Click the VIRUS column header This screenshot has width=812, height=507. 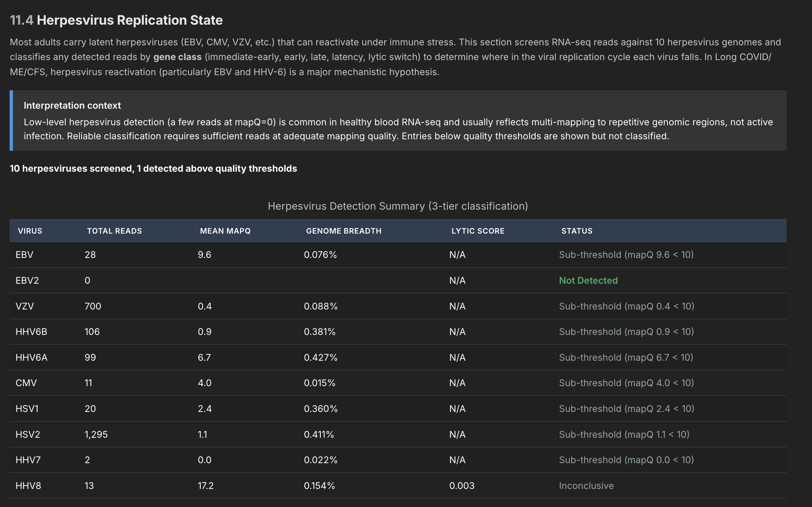(x=30, y=231)
